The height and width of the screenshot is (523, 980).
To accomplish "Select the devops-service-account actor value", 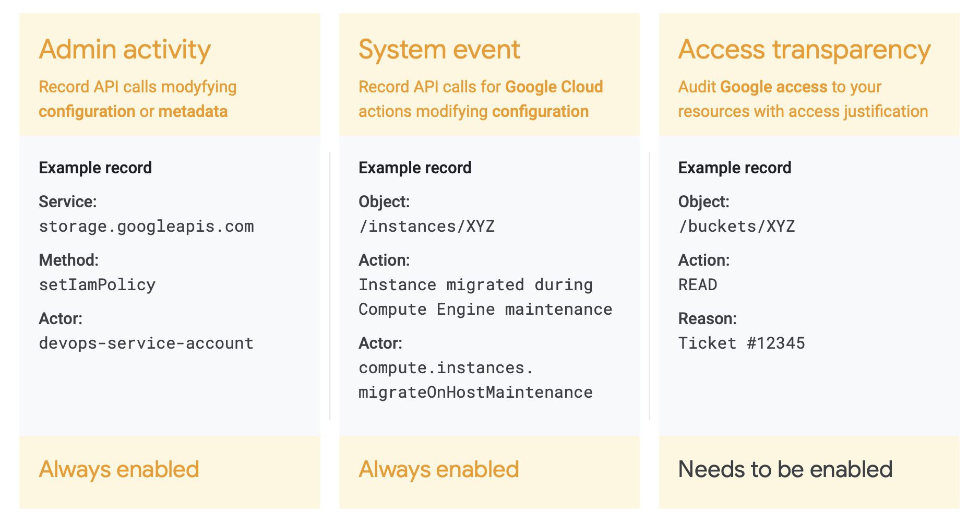I will (147, 343).
